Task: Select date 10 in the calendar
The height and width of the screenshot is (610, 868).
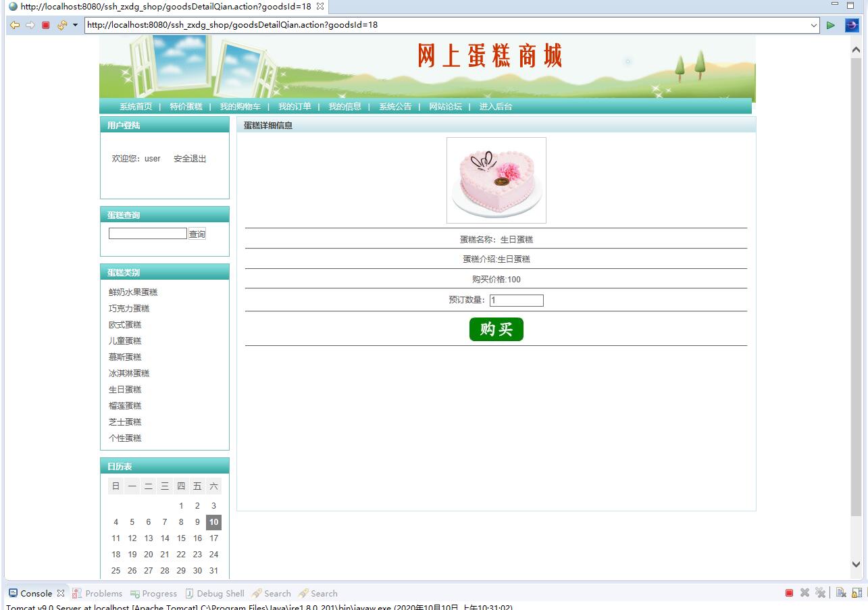Action: pos(213,522)
